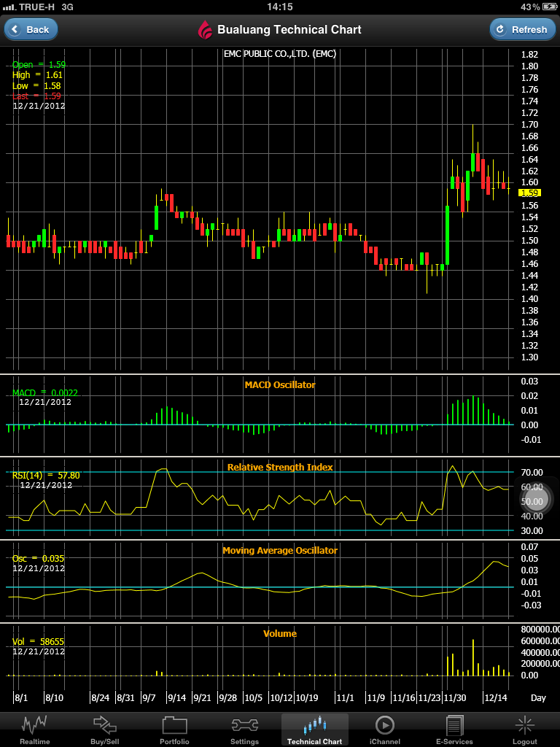Tap the Back button
Image resolution: width=560 pixels, height=747 pixels.
click(31, 29)
